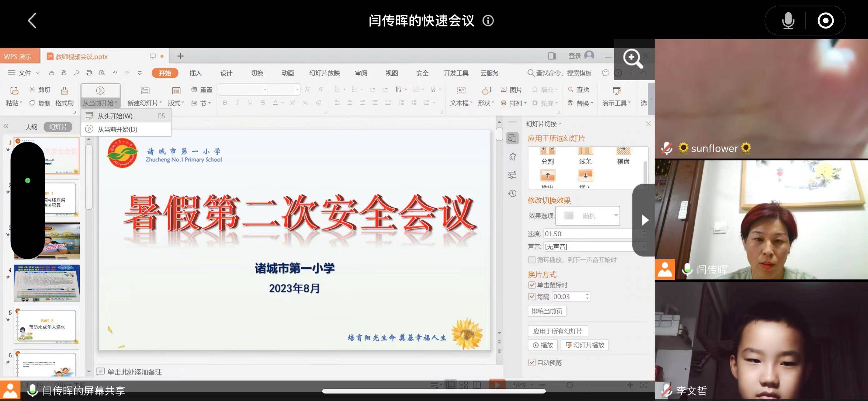
Task: Switch to the 动画 Animation ribbon tab
Action: pos(288,73)
